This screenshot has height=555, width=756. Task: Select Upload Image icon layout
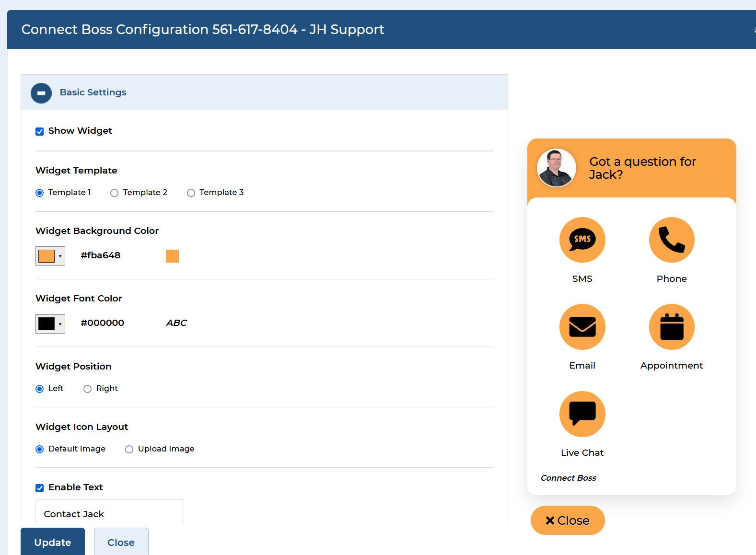[x=129, y=450]
